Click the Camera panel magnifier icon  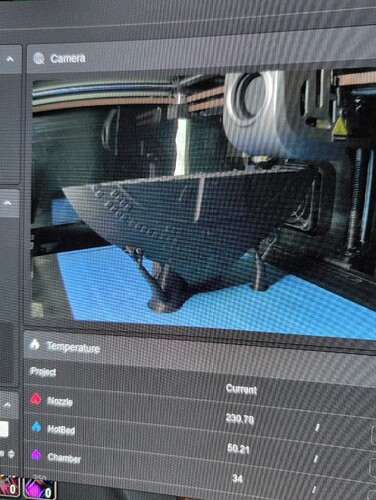coord(39,59)
